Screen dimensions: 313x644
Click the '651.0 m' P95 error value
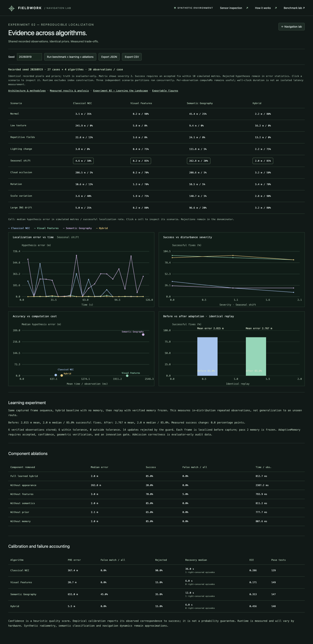tap(73, 594)
